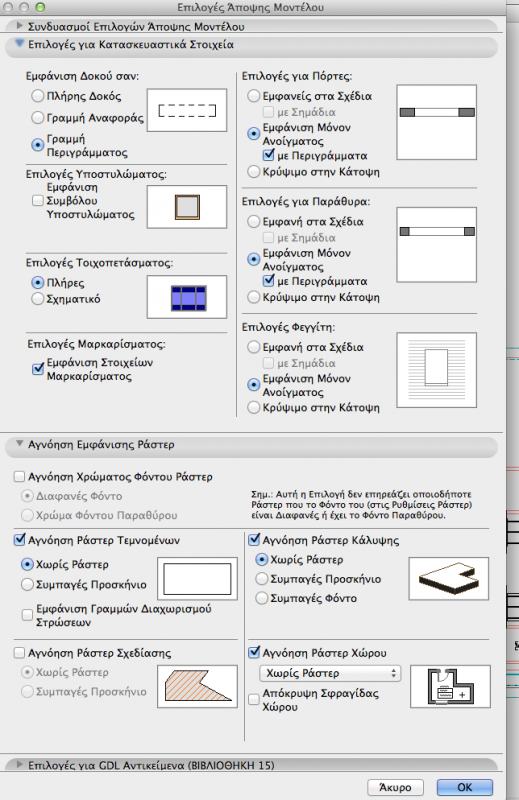Click the beam outline preview thumbnail
Image resolution: width=519 pixels, height=800 pixels.
coord(187,110)
